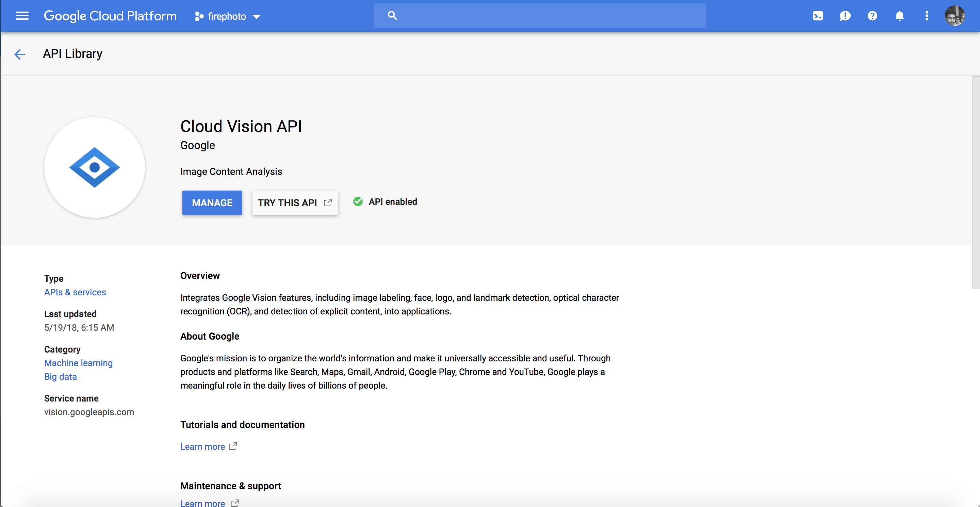Activate the Cloud Shell terminal icon
The height and width of the screenshot is (507, 980).
(x=818, y=16)
